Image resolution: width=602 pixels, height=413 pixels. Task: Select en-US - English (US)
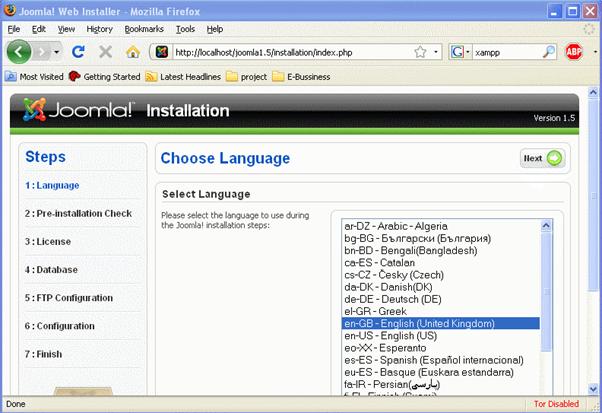pos(441,336)
